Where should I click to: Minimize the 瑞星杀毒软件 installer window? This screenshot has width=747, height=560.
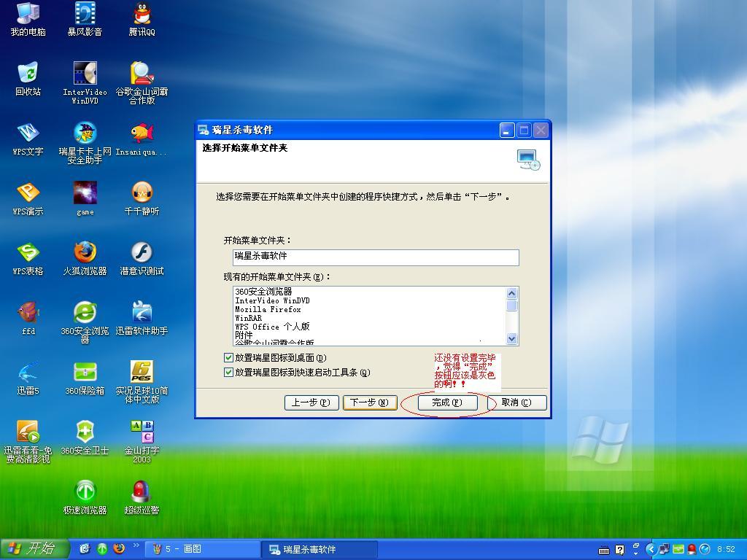(507, 130)
